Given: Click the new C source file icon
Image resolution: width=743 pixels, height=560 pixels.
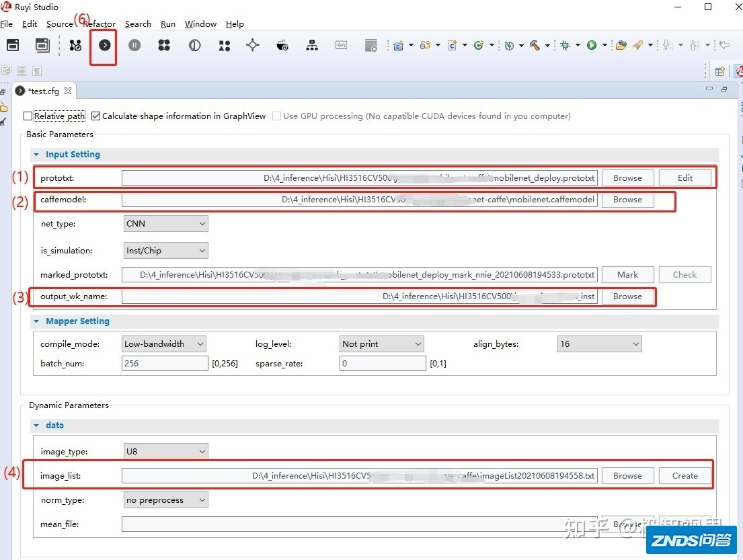Looking at the screenshot, I should (452, 46).
